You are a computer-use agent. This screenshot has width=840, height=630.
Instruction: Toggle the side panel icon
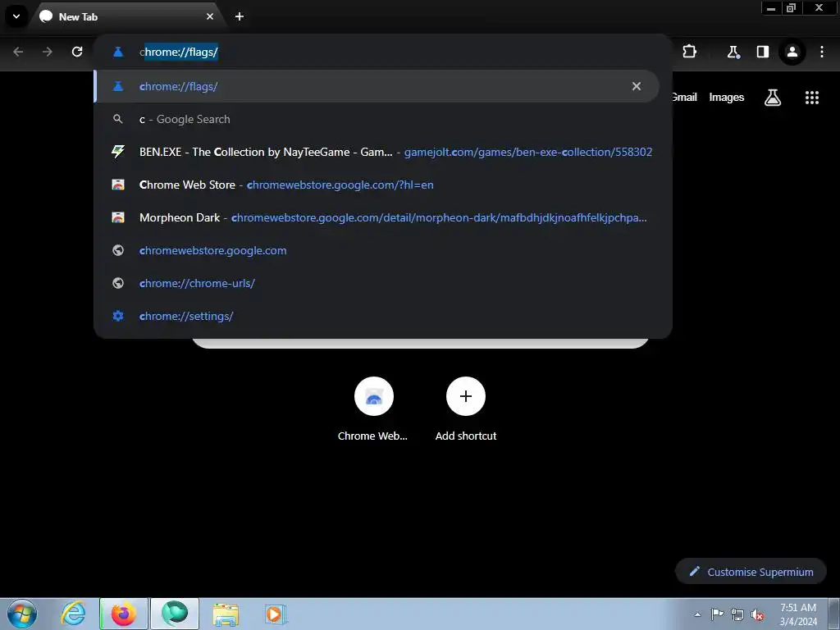click(762, 52)
